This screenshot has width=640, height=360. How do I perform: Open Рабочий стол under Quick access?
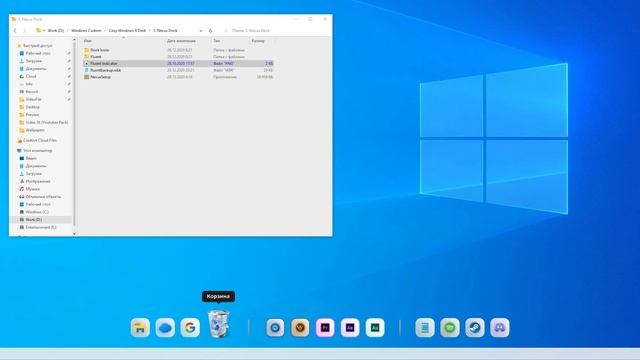pos(38,53)
